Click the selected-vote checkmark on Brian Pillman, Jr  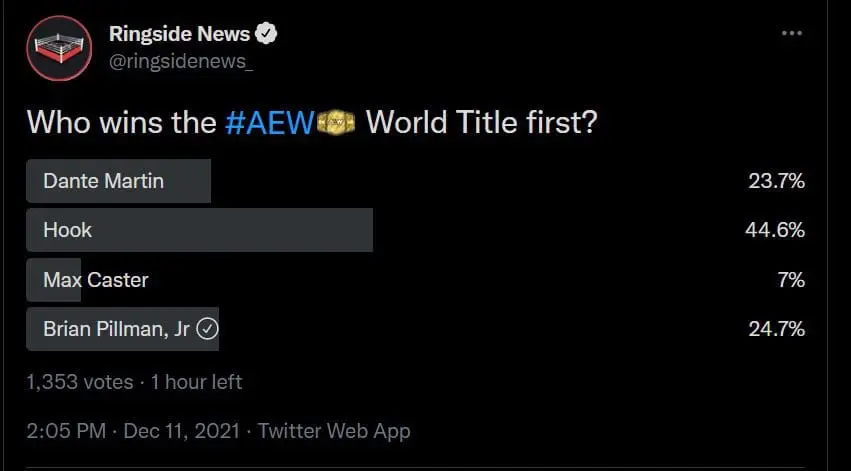point(208,329)
